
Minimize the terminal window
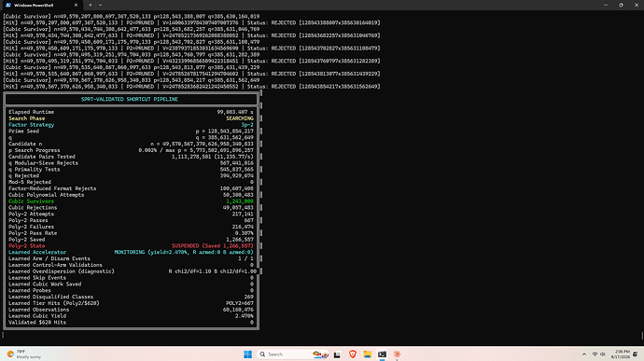click(x=606, y=6)
